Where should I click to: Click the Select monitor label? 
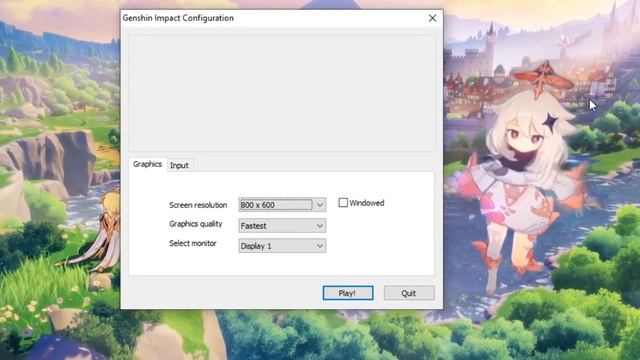193,243
